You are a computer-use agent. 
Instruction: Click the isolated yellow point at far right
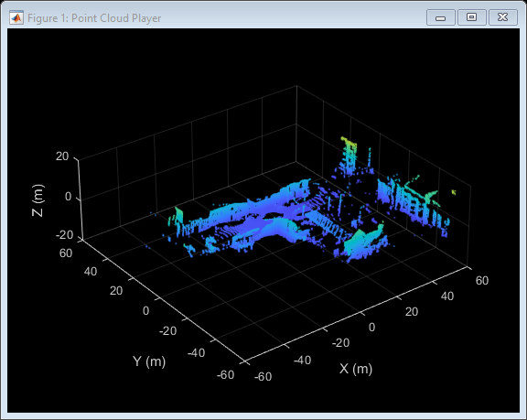[454, 192]
